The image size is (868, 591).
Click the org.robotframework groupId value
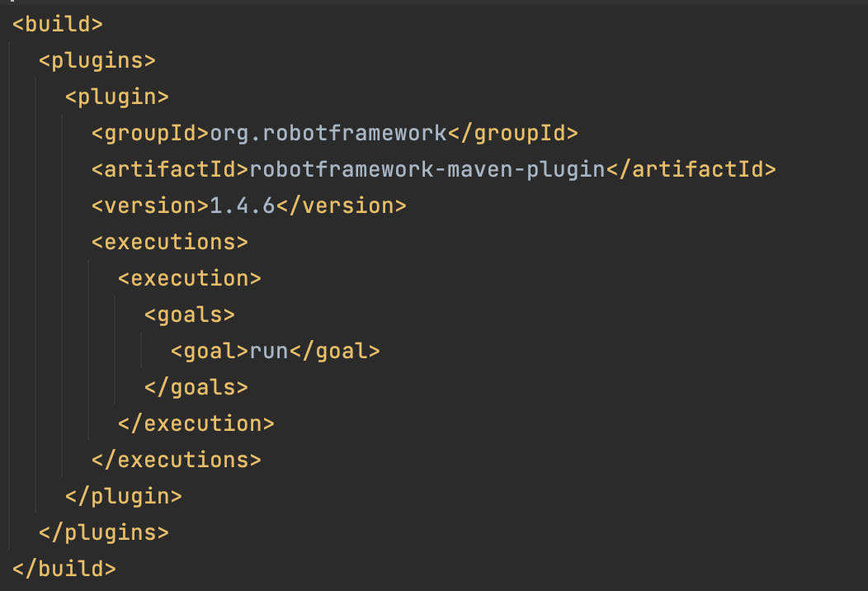pos(328,134)
